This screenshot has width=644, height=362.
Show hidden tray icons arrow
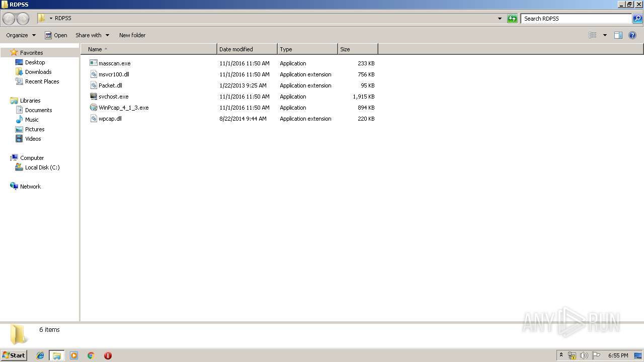pos(561,355)
